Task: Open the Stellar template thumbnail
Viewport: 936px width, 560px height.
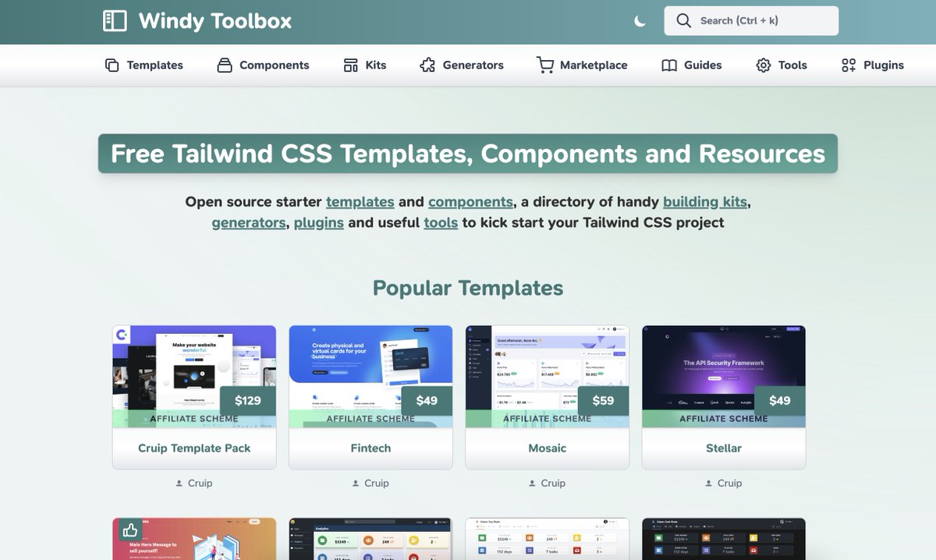Action: [x=724, y=377]
